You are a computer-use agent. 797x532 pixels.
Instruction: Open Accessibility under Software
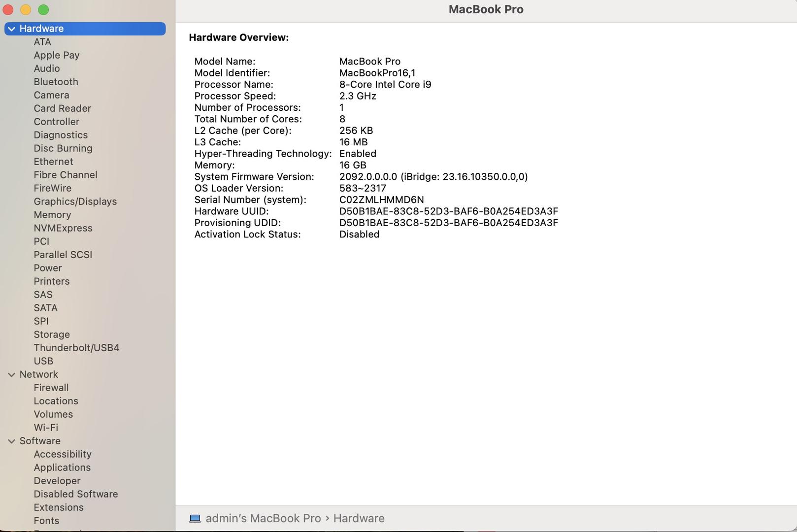pyautogui.click(x=63, y=454)
